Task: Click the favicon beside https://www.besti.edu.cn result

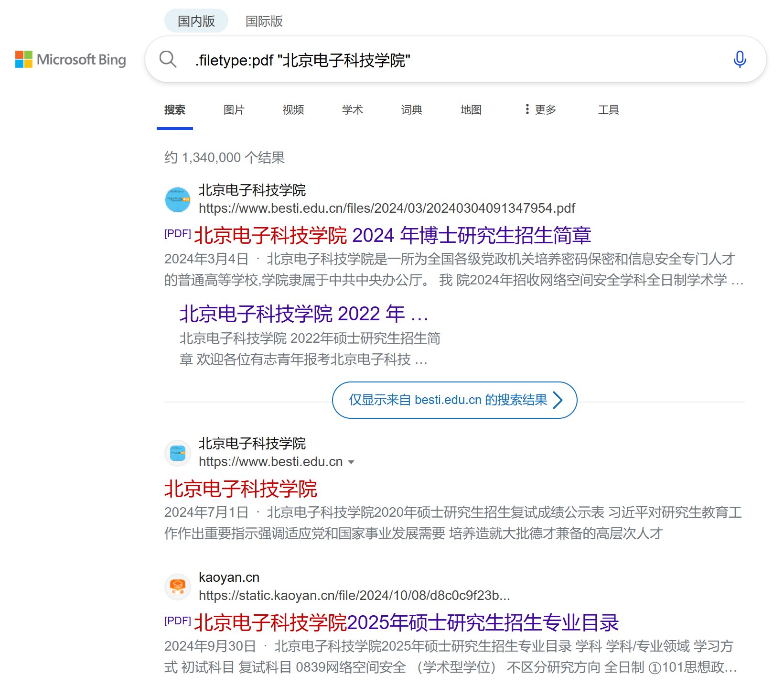Action: coord(178,453)
